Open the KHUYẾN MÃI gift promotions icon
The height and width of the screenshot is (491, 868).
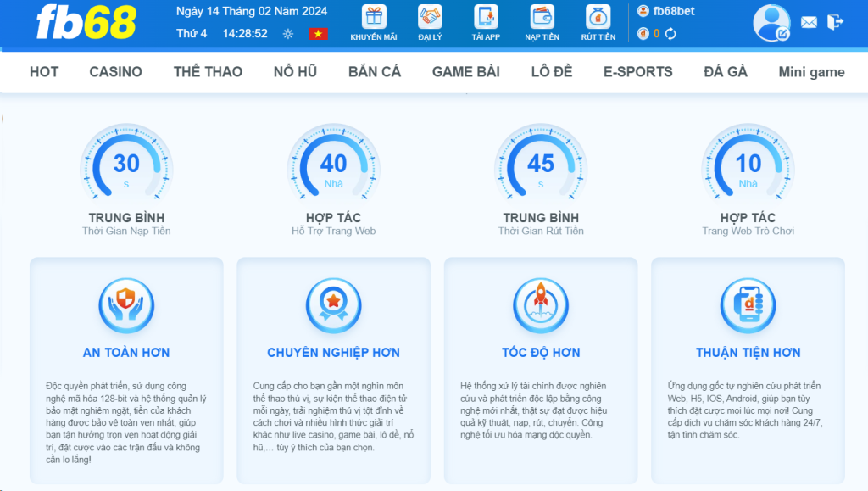[x=374, y=19]
